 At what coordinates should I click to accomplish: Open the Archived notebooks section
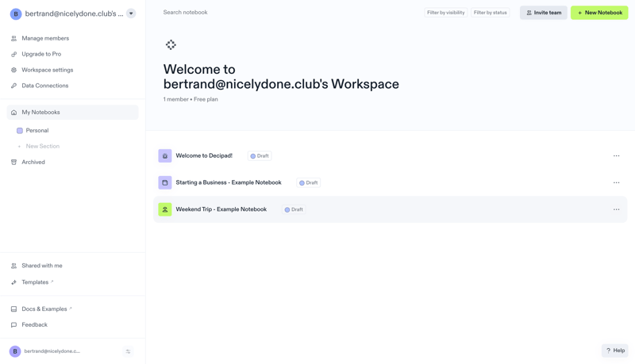coord(33,162)
